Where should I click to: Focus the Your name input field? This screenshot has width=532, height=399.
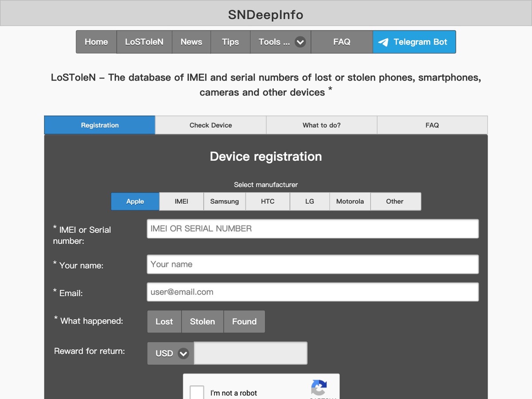[313, 264]
